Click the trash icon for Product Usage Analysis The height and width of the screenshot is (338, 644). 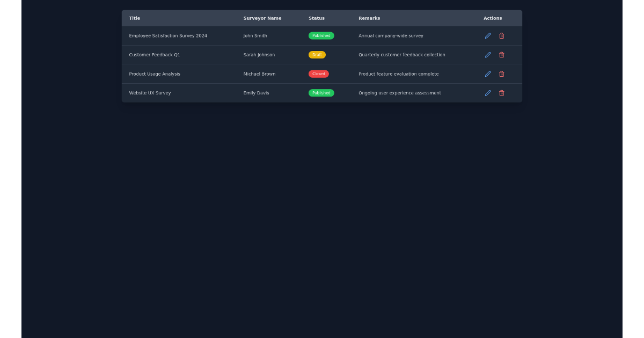(x=502, y=74)
